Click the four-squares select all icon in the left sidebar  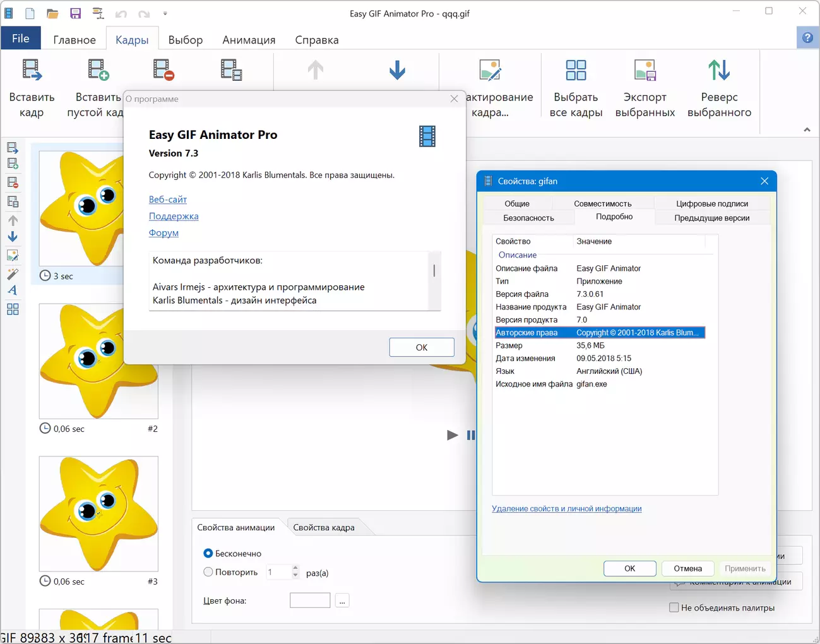coord(13,309)
